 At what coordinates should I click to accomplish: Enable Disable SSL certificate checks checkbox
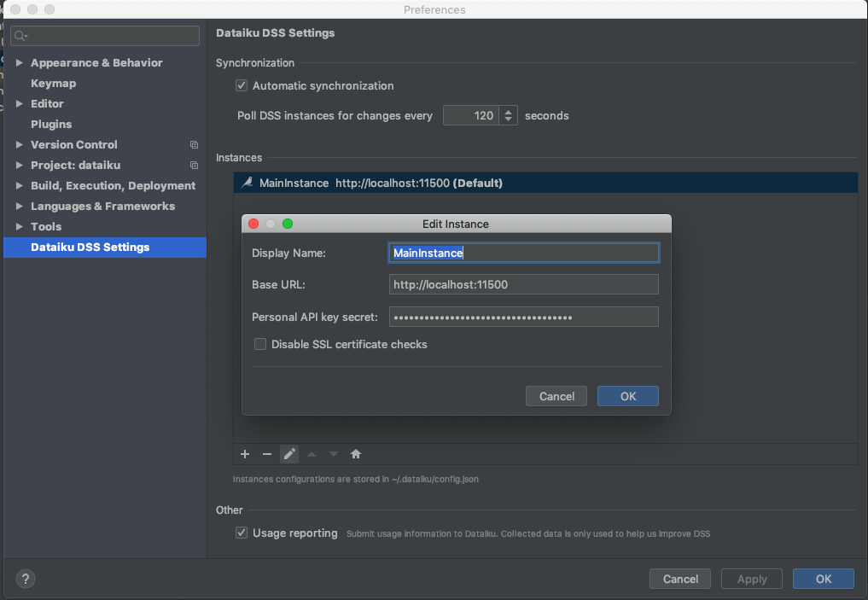tap(260, 344)
